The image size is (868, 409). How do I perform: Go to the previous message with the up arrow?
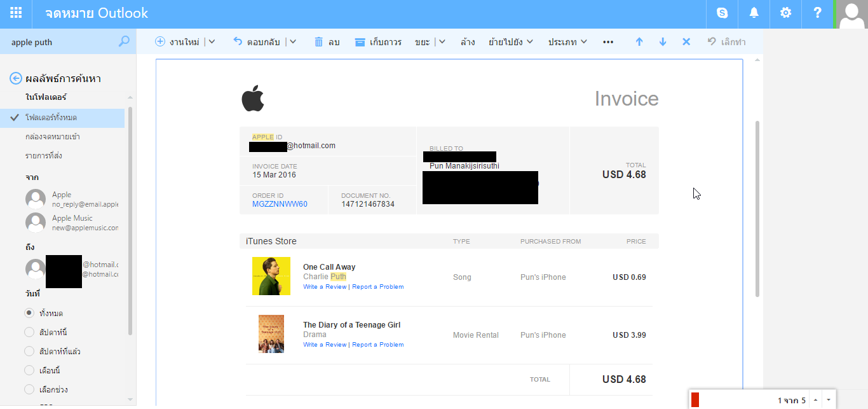tap(639, 42)
